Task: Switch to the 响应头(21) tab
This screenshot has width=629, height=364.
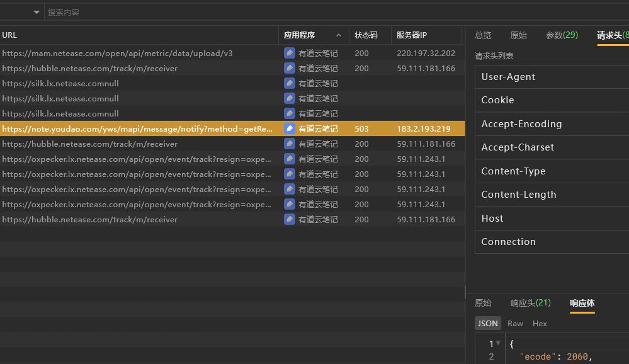Action: 530,303
